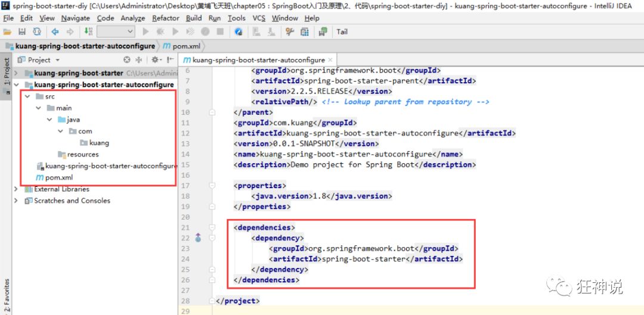Select the java folder in tree
The width and height of the screenshot is (644, 315).
click(x=69, y=119)
